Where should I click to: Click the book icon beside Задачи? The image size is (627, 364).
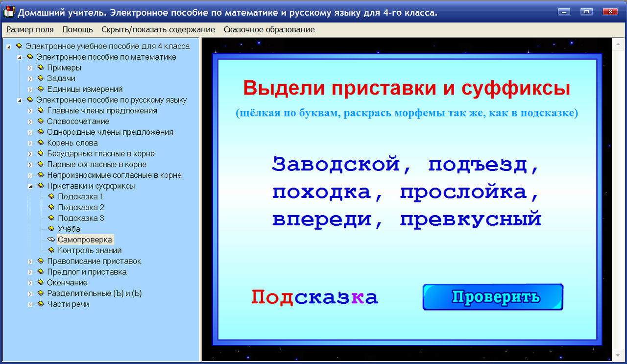click(40, 78)
